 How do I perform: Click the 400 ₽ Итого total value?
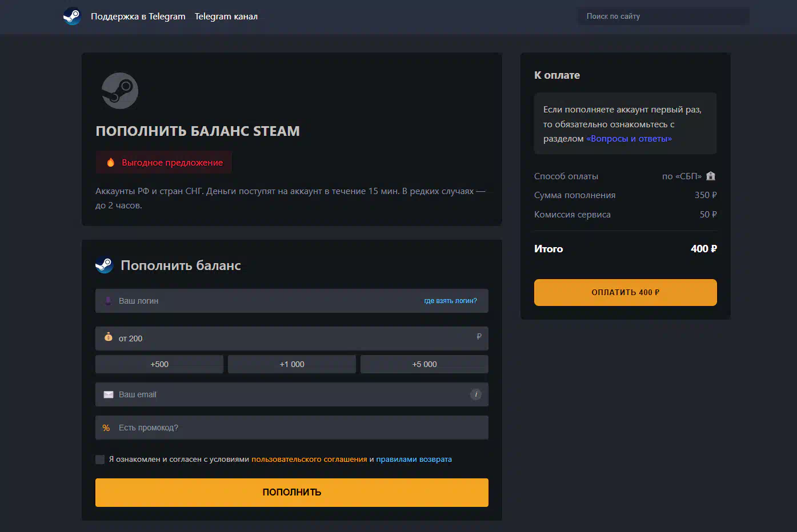click(704, 249)
